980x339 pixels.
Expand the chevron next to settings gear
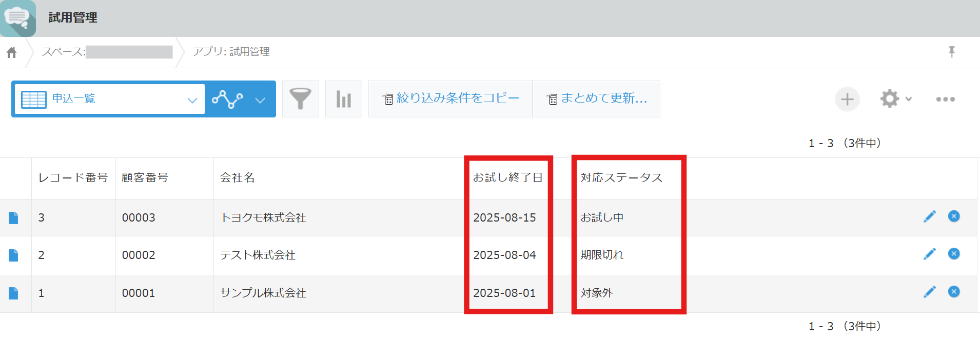pos(909,99)
